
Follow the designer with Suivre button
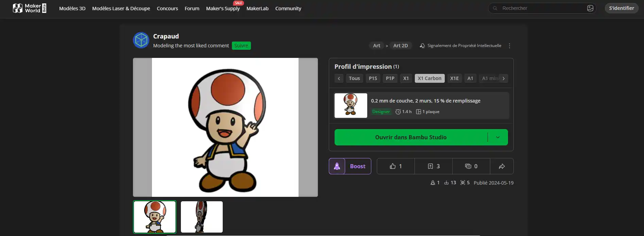tap(241, 46)
